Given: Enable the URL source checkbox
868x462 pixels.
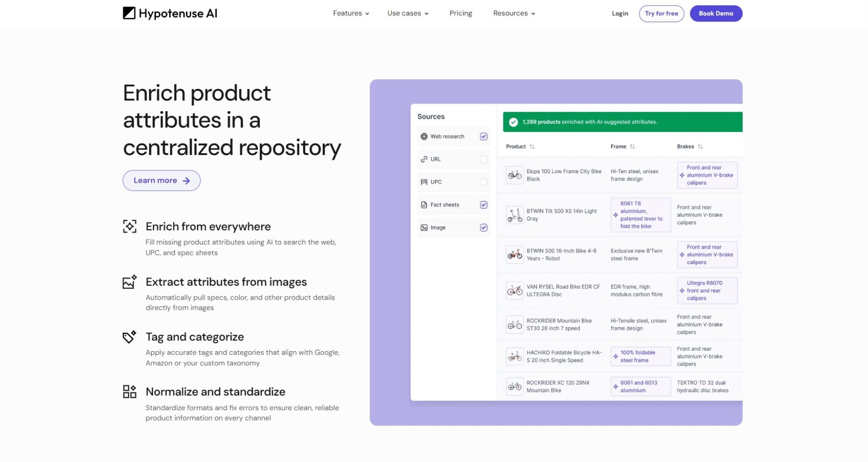Looking at the screenshot, I should (x=483, y=159).
